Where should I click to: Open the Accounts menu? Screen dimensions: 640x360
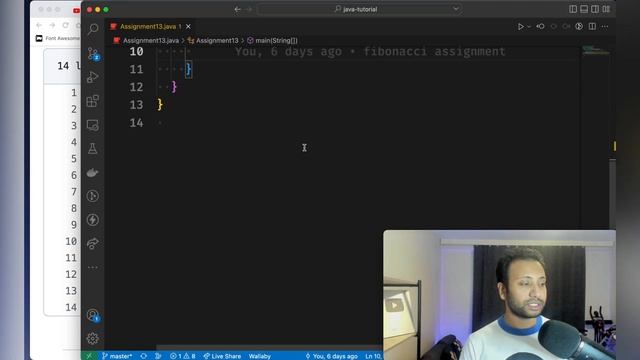tap(93, 315)
